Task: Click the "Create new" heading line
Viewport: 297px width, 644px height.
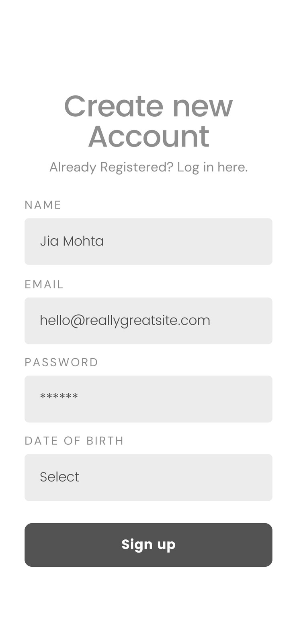Action: coord(148,106)
